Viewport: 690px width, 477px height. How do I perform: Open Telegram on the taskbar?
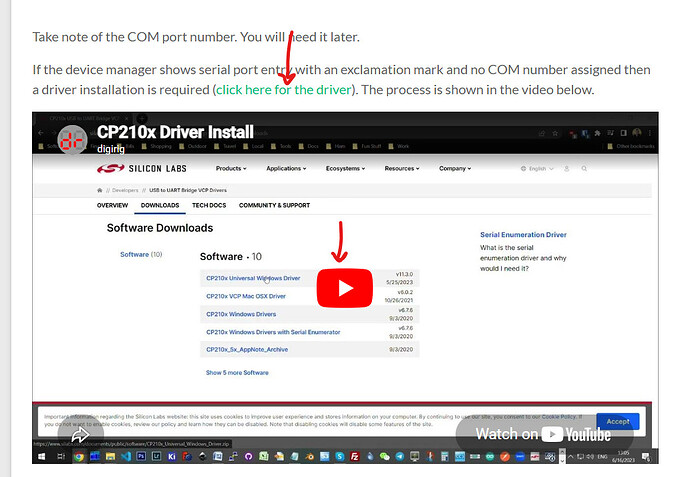pos(400,457)
